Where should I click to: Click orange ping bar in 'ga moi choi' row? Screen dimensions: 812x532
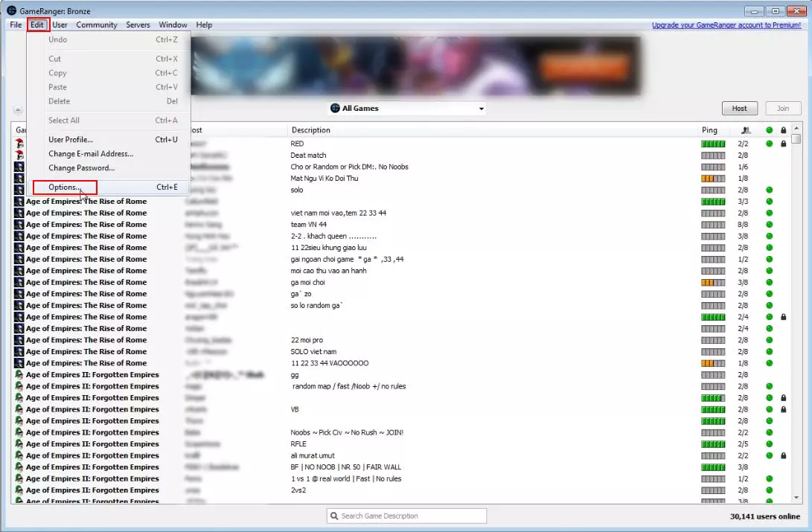point(713,282)
